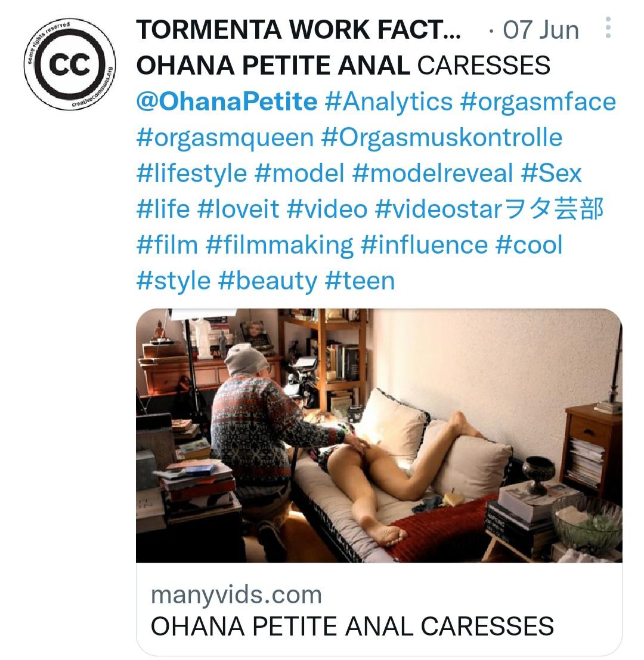Open the #influence hashtag
Screen dimensions: 644x660
[424, 245]
